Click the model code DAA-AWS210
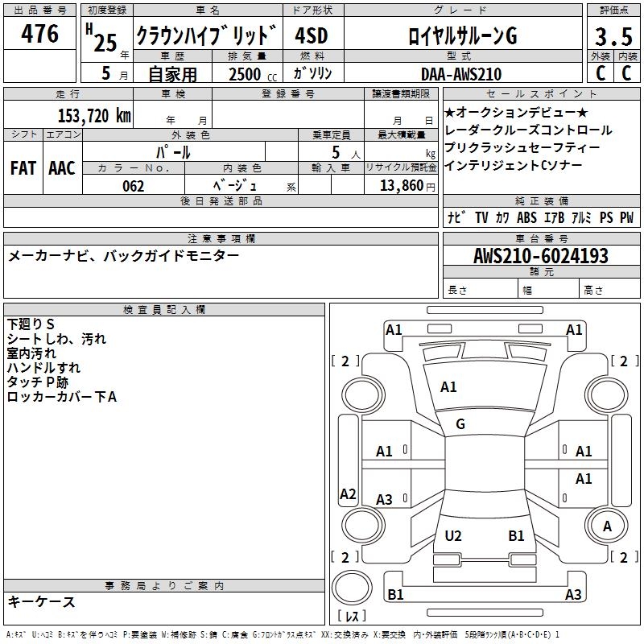The width and height of the screenshot is (644, 644). [x=461, y=74]
